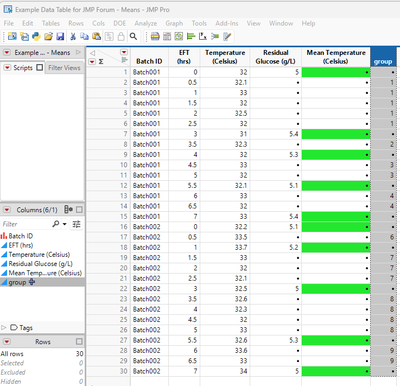Click the greyed disabled icon left of the padlock
Image resolution: width=400 pixels, height=386 pixels.
coord(109,36)
